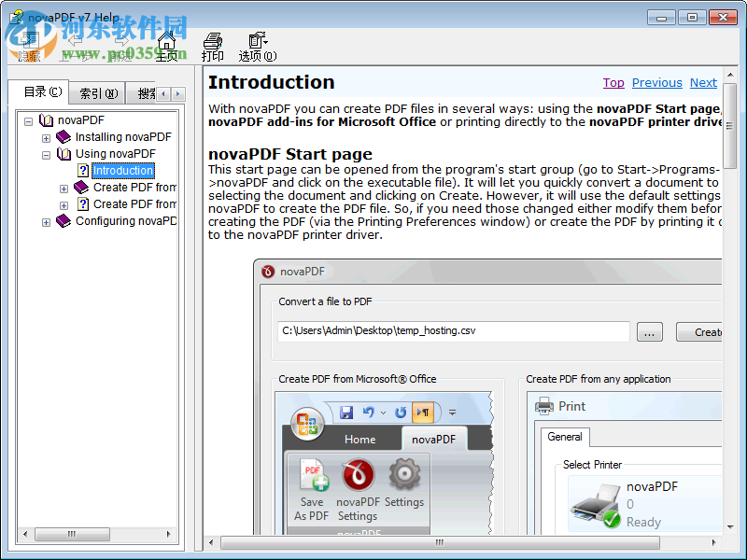Collapse the Using novaPDF node
The height and width of the screenshot is (560, 747).
tap(46, 155)
